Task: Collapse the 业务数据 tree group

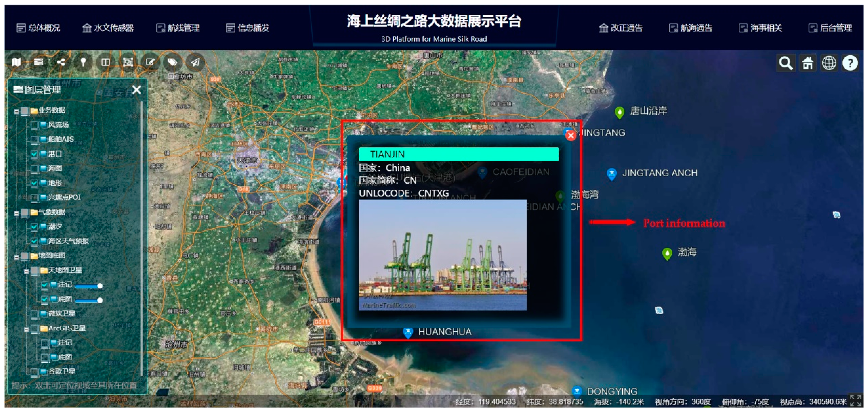Action: [x=16, y=111]
